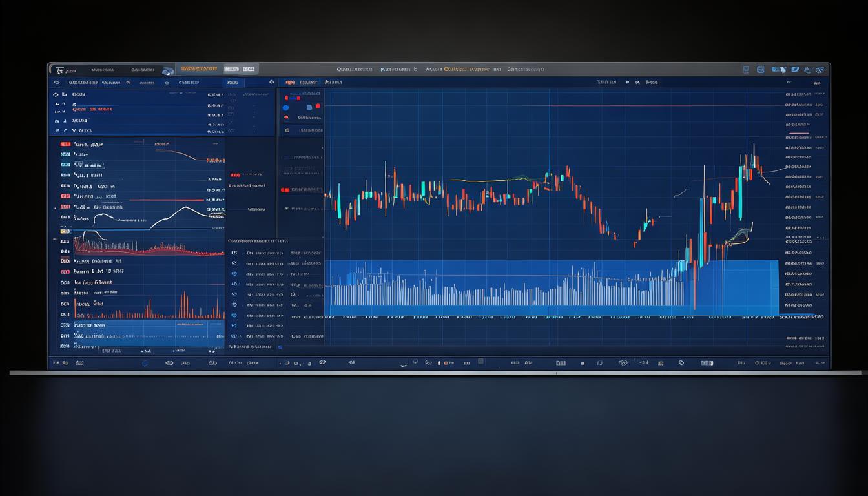868x496 pixels.
Task: Toggle the blue dot below the order list
Action: click(280, 347)
